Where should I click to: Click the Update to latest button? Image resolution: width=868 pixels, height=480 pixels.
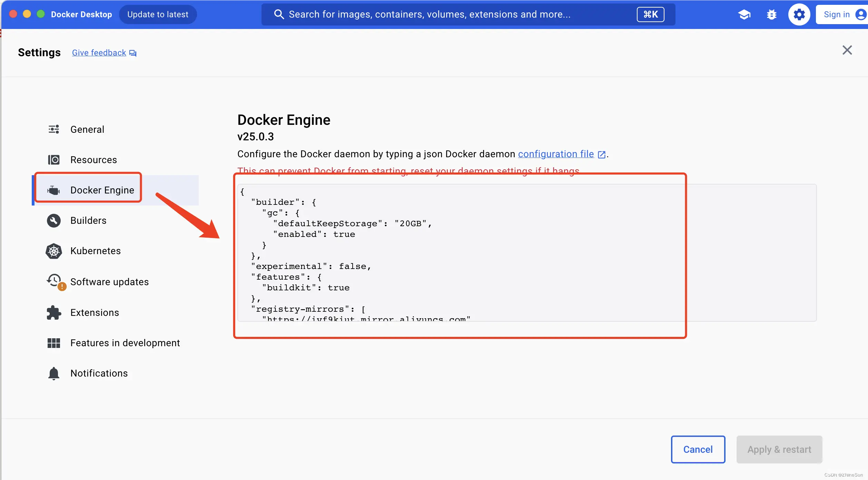(158, 14)
